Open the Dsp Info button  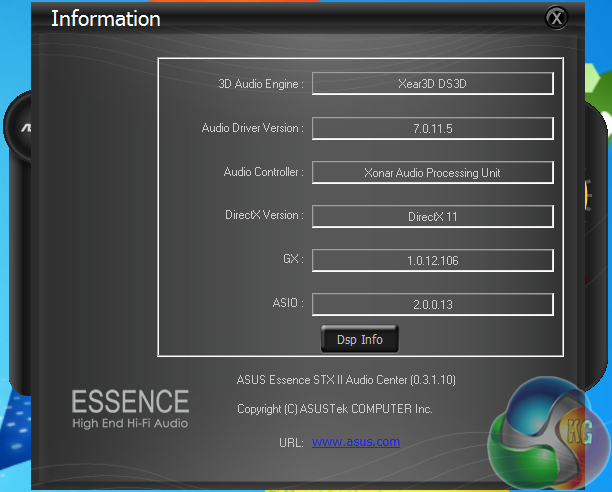359,339
